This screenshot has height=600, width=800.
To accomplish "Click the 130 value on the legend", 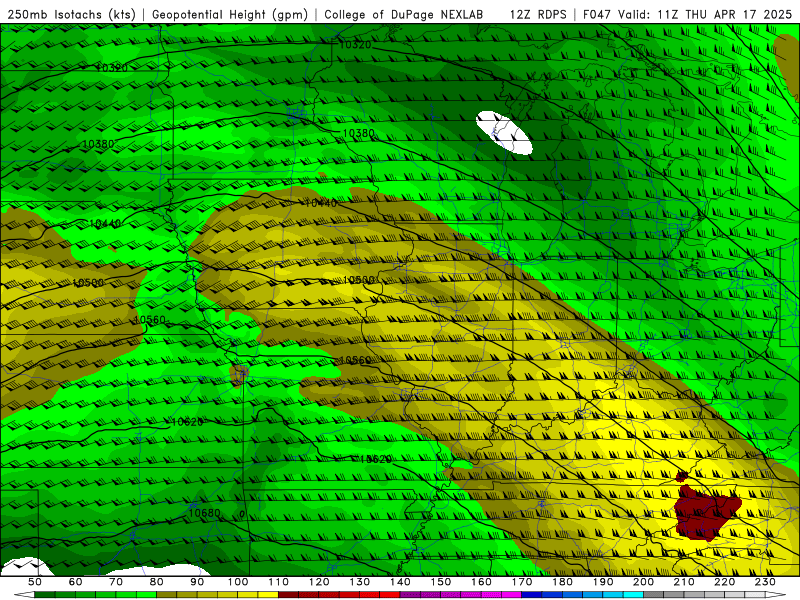I will point(360,582).
